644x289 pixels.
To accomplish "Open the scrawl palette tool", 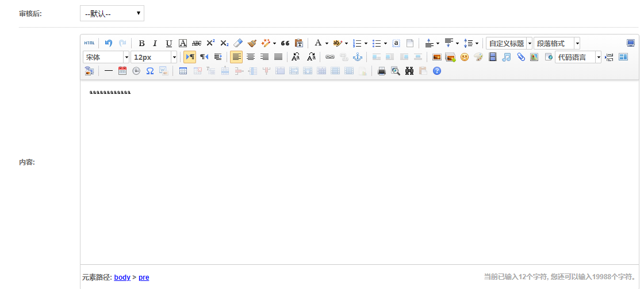I will click(x=478, y=57).
